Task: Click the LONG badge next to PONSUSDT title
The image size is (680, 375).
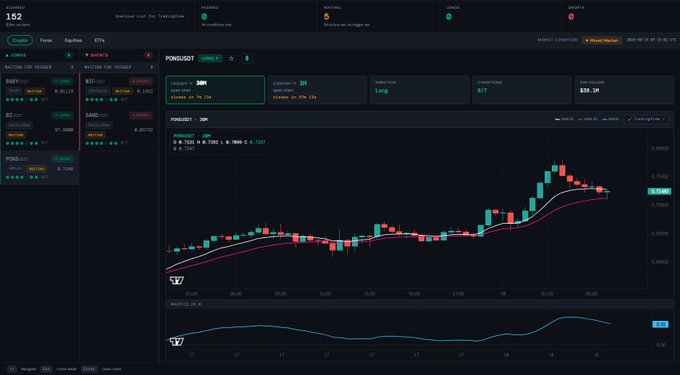Action: click(x=210, y=59)
